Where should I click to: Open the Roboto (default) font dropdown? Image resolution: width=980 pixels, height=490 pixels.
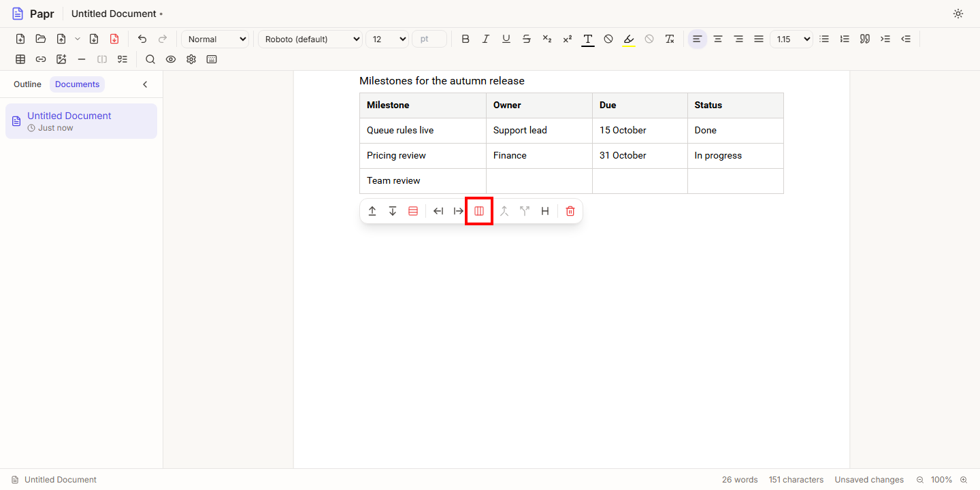click(x=310, y=39)
